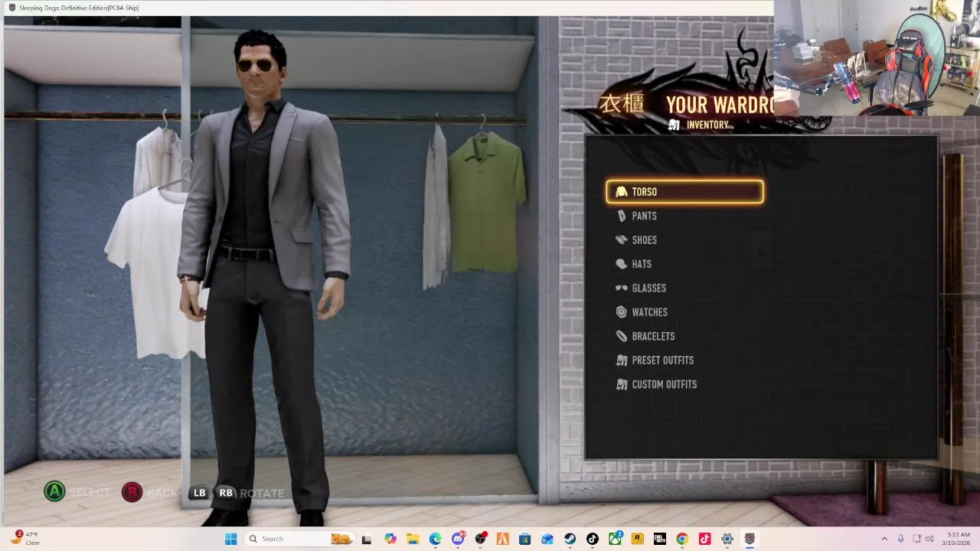Open File Explorer from the taskbar

click(x=413, y=539)
